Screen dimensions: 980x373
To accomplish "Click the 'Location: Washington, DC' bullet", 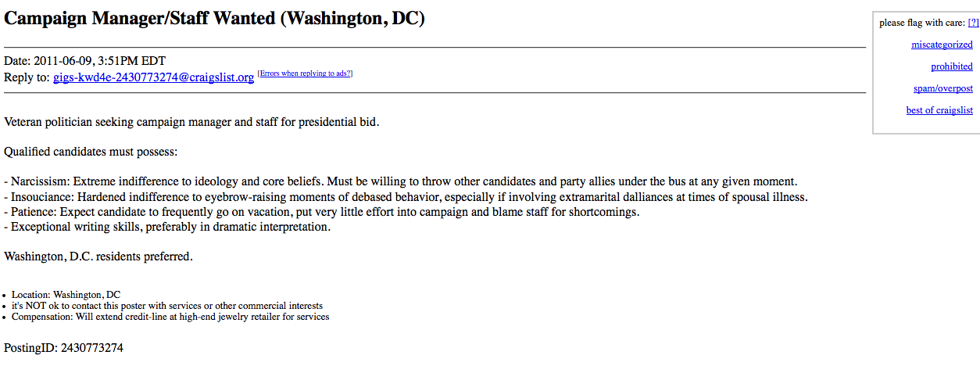I will 66,295.
